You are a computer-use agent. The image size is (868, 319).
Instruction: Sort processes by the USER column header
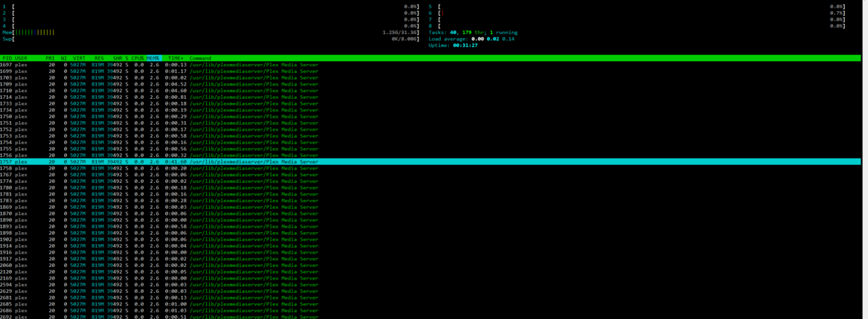[x=21, y=58]
